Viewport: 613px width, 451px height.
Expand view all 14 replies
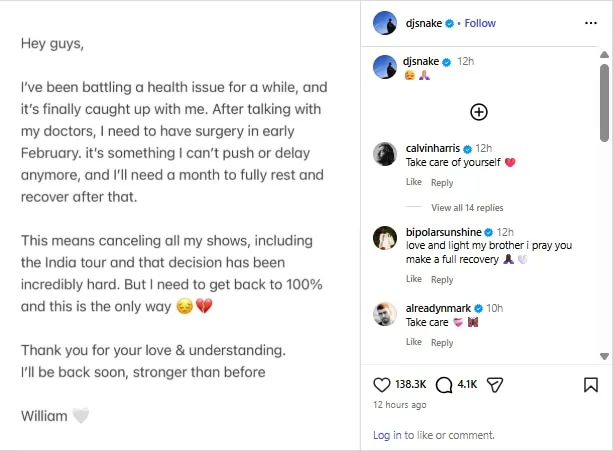(x=467, y=208)
